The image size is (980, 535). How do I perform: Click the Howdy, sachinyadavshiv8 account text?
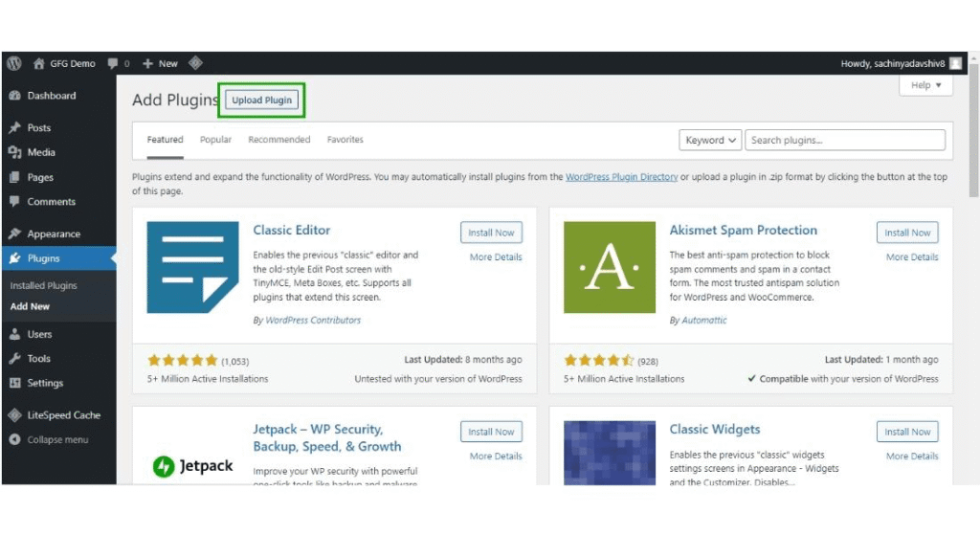coord(893,63)
